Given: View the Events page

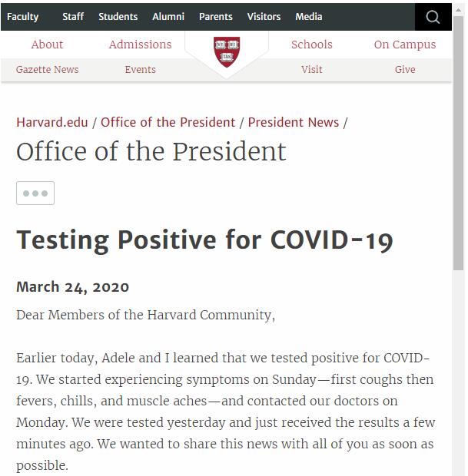Looking at the screenshot, I should (x=140, y=69).
